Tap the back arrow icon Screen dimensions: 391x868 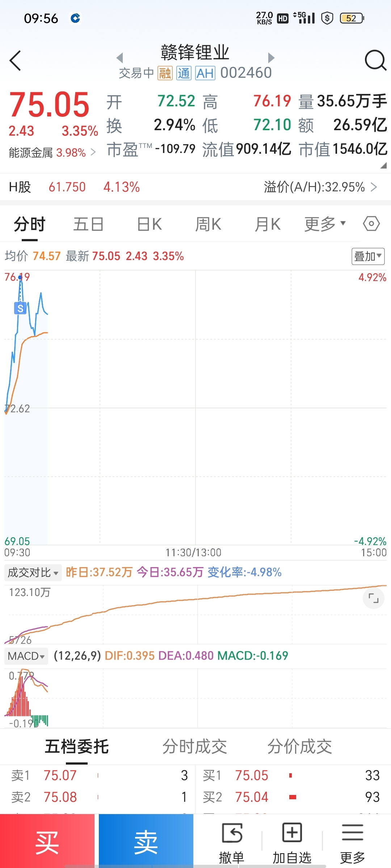15,60
